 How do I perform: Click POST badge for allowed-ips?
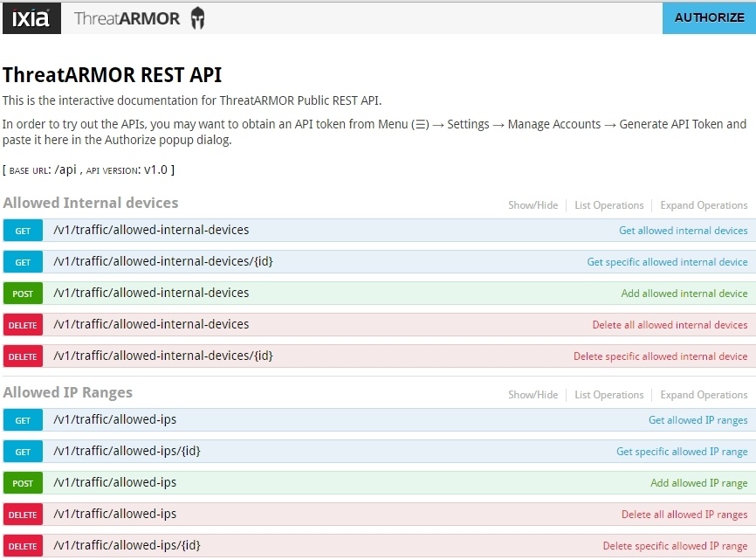[x=23, y=483]
